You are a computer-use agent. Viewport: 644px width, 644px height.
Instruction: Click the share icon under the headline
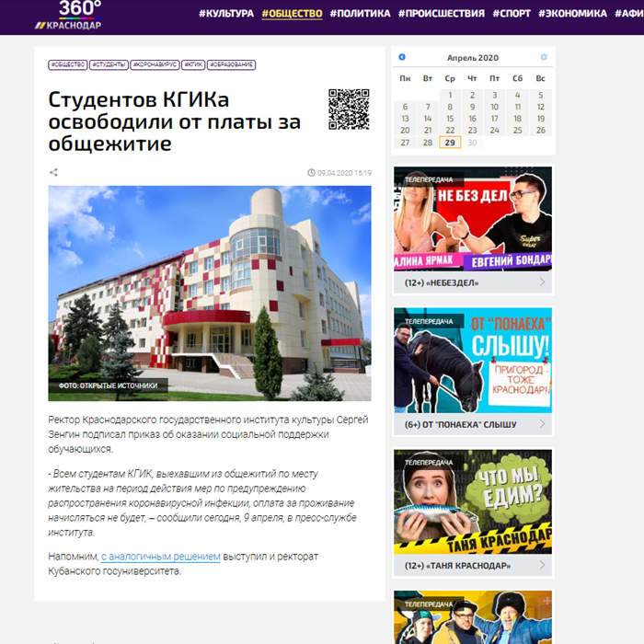click(x=53, y=172)
